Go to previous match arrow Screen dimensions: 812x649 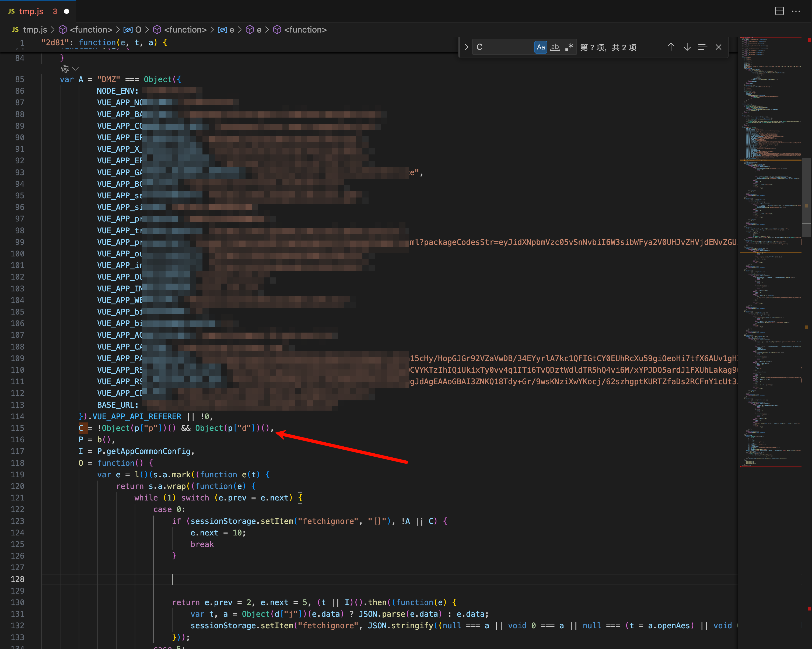tap(671, 47)
